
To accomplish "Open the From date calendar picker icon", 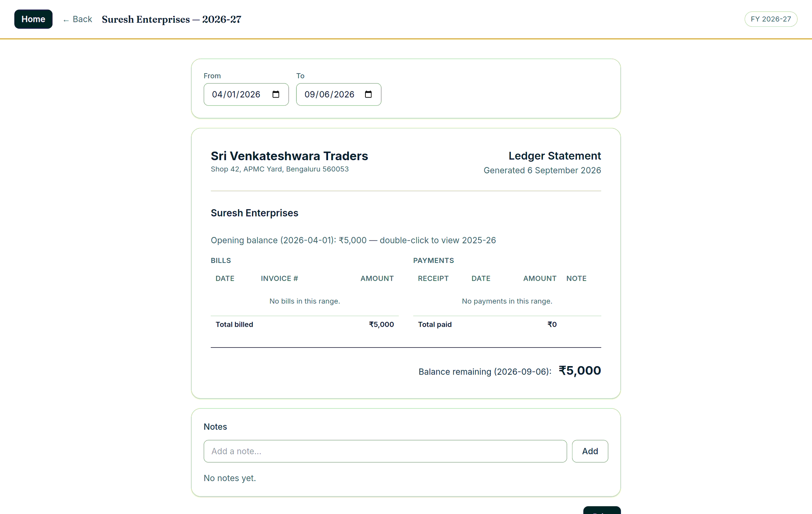I will pos(276,94).
